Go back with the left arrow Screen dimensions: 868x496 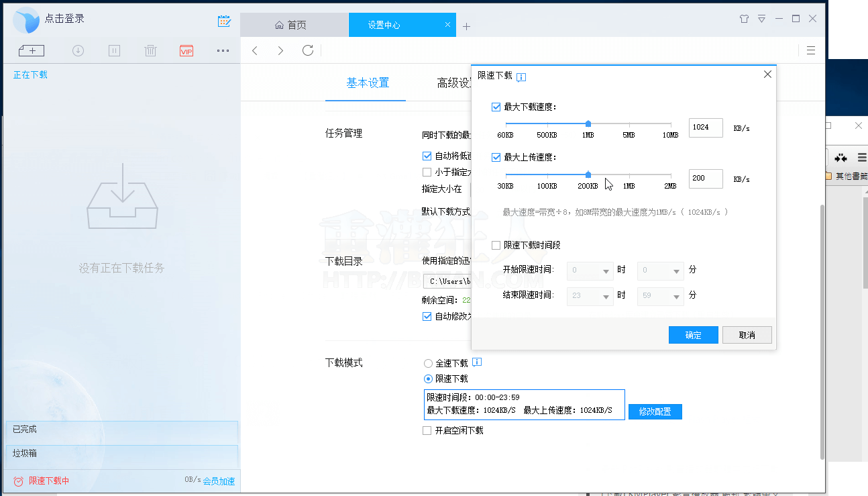pyautogui.click(x=255, y=50)
